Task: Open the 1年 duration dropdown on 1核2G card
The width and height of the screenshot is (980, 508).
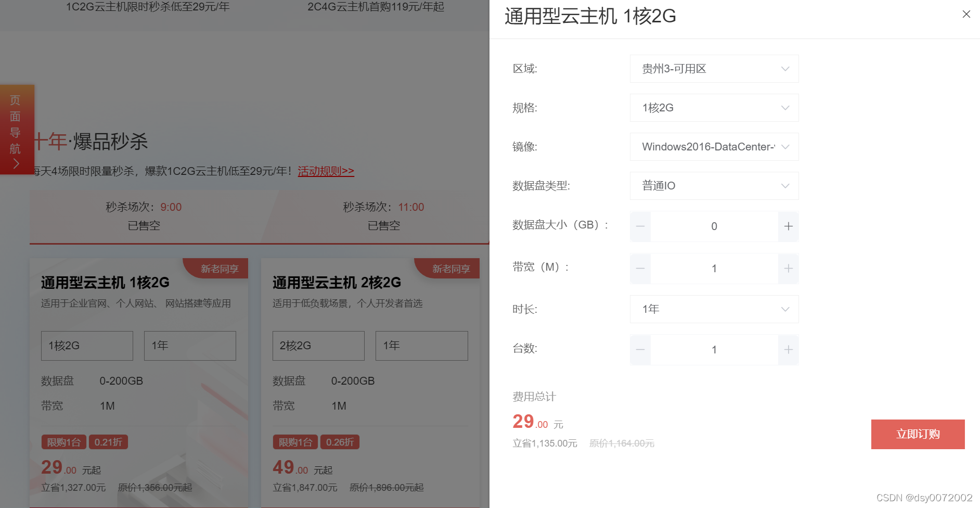Action: click(x=190, y=346)
